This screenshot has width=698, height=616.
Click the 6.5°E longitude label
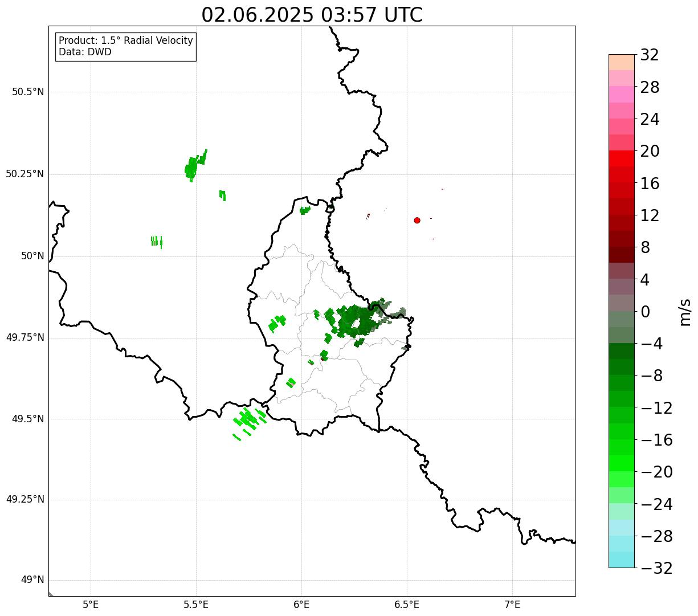coord(407,605)
